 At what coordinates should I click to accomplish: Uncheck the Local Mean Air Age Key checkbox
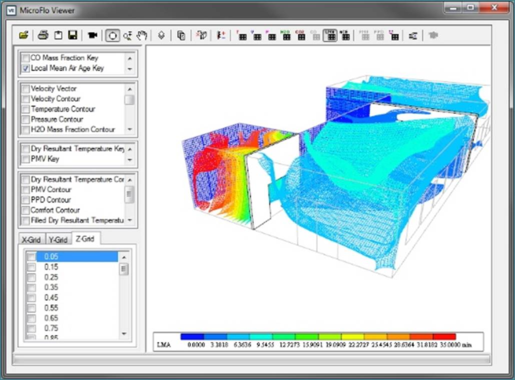[x=26, y=69]
